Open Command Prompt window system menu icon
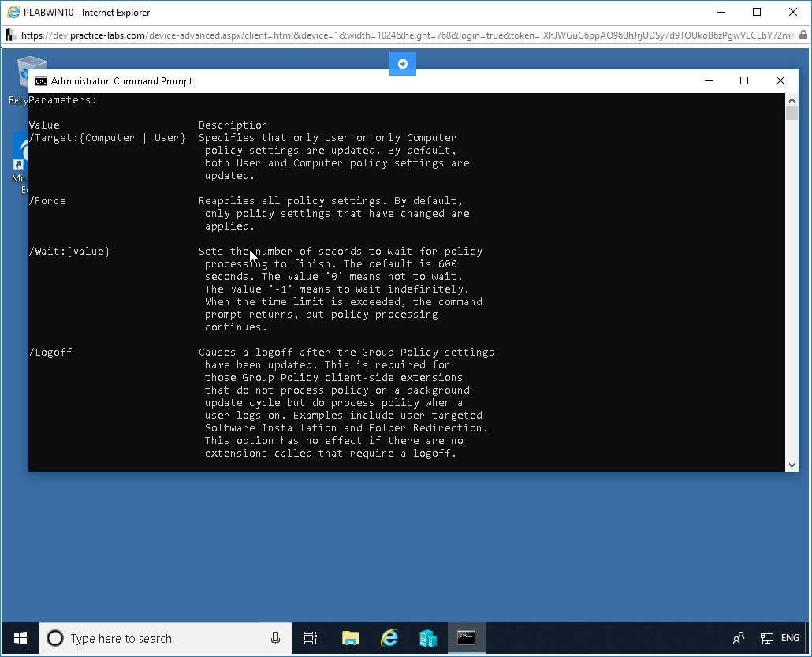This screenshot has width=812, height=657. tap(41, 80)
